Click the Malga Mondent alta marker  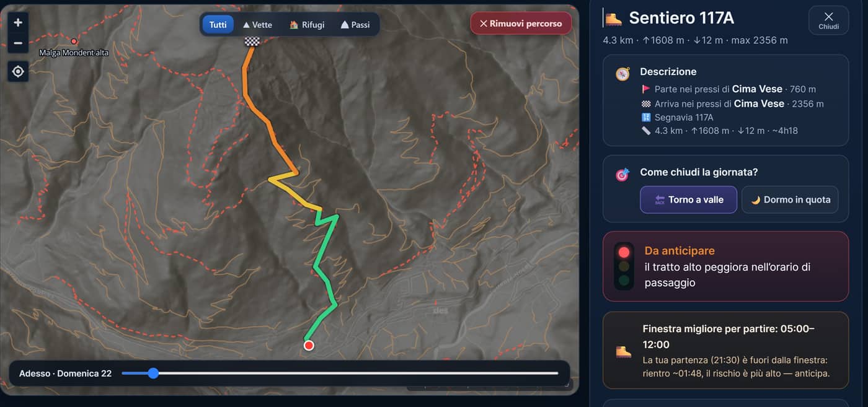click(74, 42)
